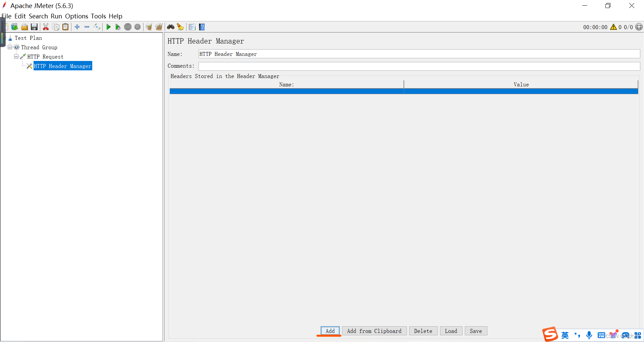Collapse all tree nodes with minus icon

pyautogui.click(x=87, y=27)
